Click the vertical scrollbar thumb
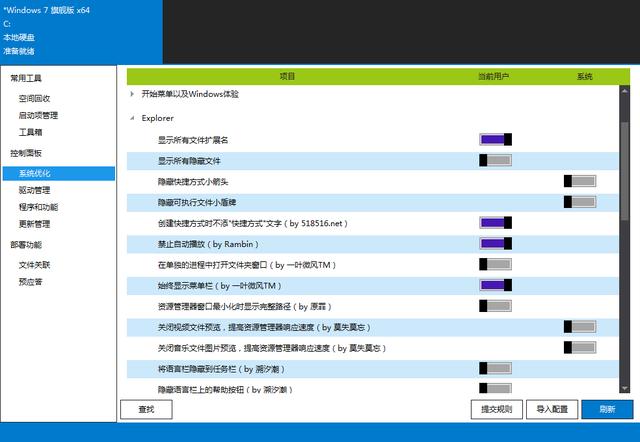This screenshot has height=442, width=640. [x=624, y=171]
